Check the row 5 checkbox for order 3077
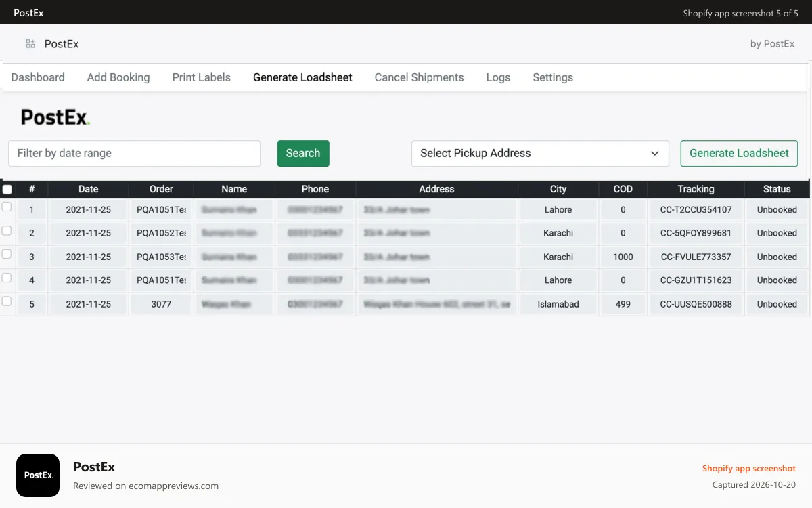 (x=7, y=301)
